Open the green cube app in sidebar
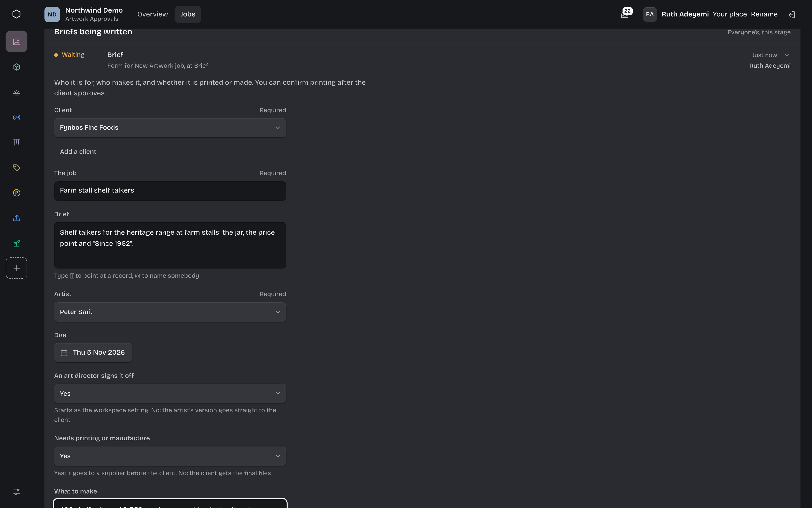This screenshot has width=812, height=508. coord(16,67)
